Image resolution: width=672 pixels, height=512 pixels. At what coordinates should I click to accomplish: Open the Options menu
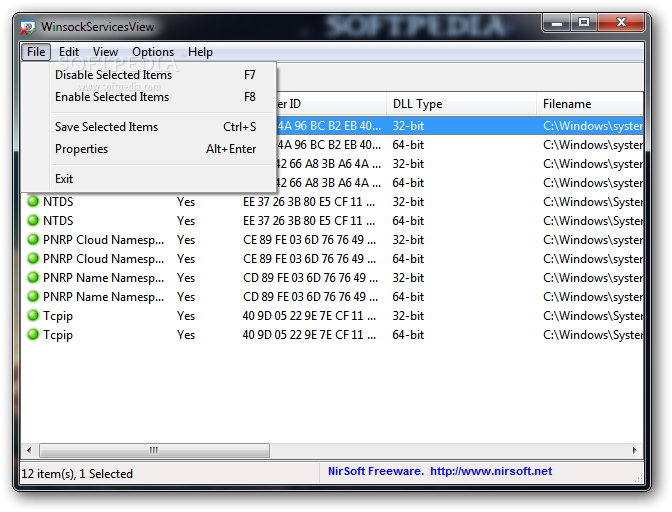click(153, 52)
